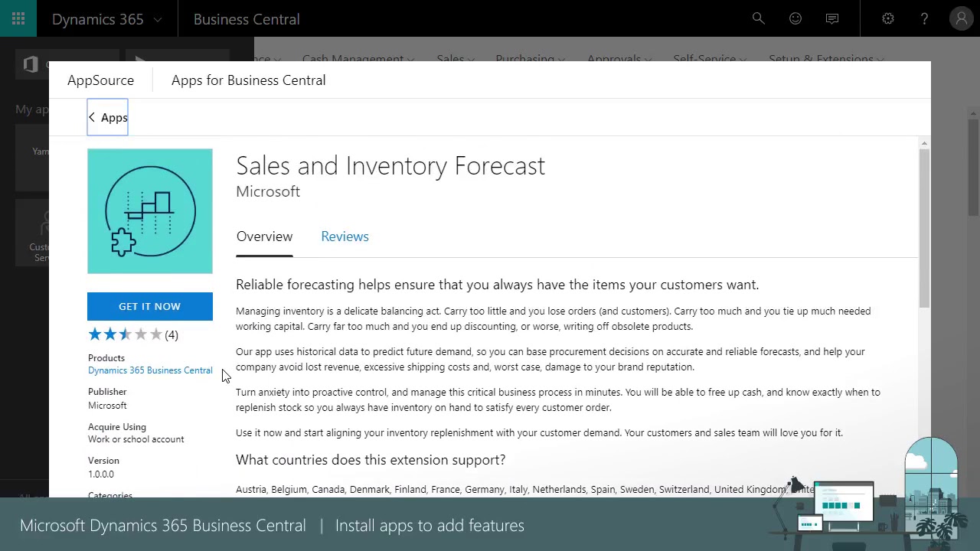Image resolution: width=980 pixels, height=551 pixels.
Task: Click the GET IT NOW button
Action: [x=150, y=306]
